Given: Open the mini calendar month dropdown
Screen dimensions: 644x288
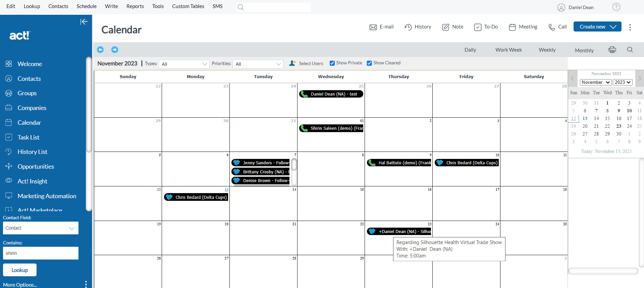Looking at the screenshot, I should click(x=596, y=82).
